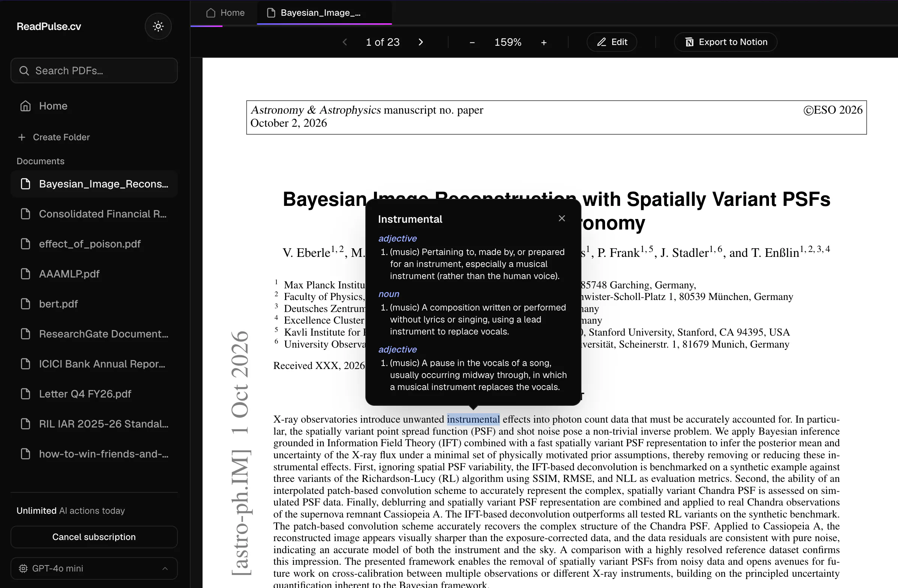The image size is (898, 588).
Task: Zoom out with the minus button
Action: click(472, 42)
